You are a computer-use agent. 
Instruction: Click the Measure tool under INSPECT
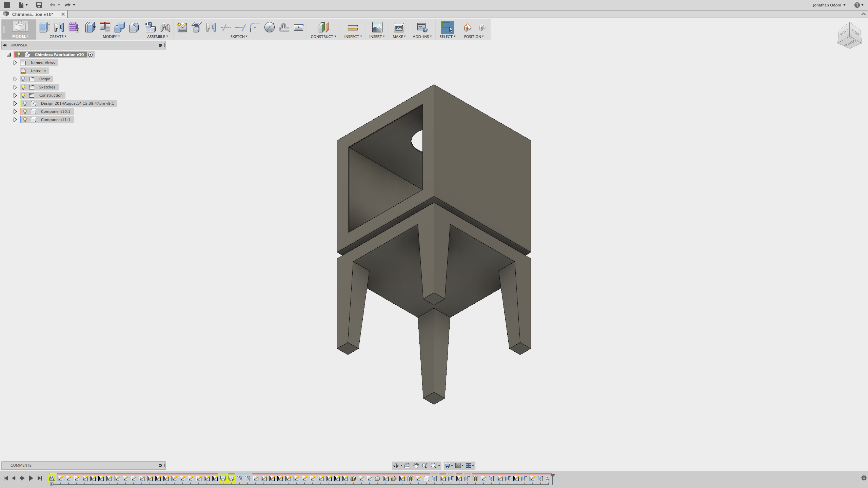(353, 27)
